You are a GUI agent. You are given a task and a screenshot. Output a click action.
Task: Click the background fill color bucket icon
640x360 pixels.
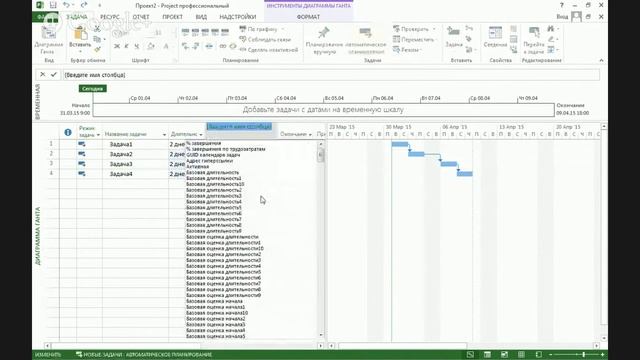[151, 46]
